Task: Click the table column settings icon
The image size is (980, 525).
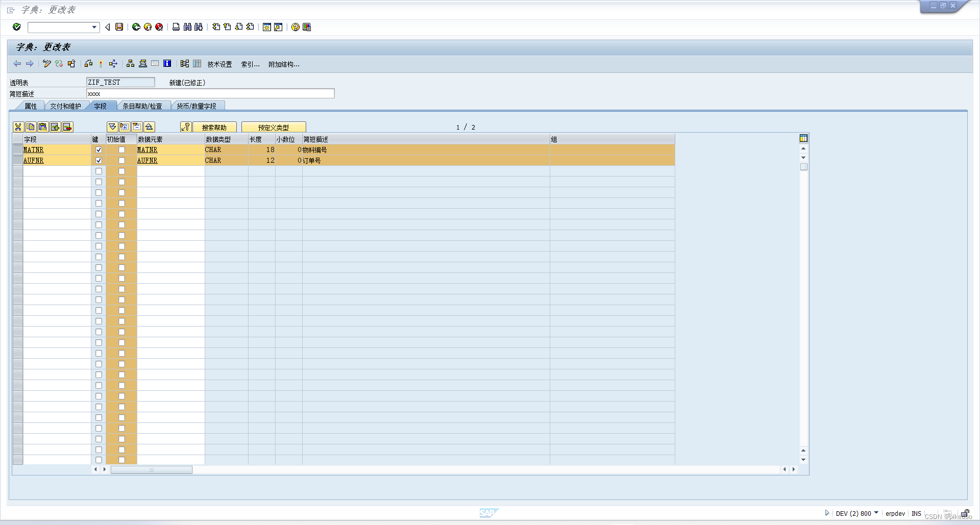Action: (x=803, y=138)
